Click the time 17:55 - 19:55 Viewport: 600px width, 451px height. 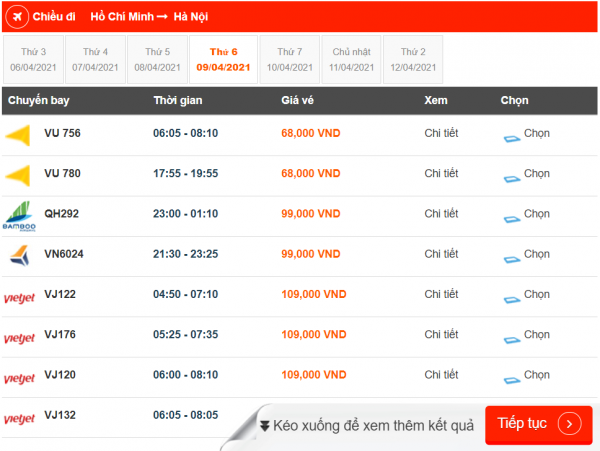(186, 173)
